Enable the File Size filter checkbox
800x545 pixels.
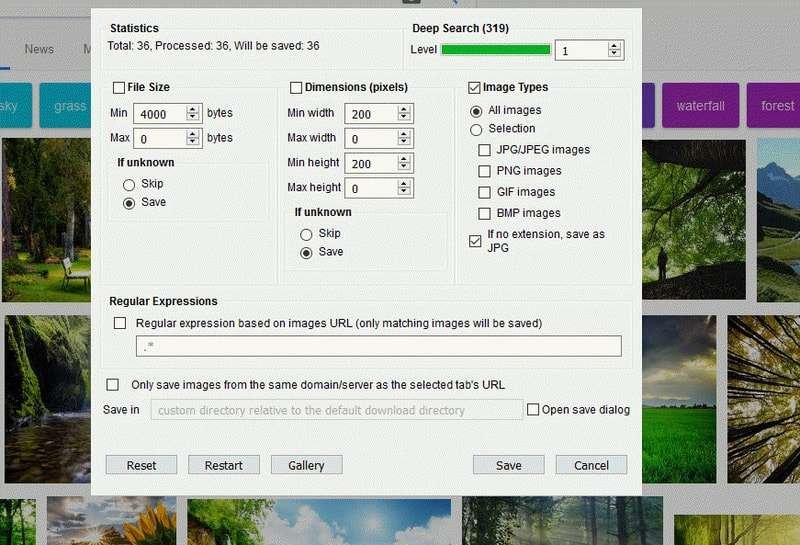pos(119,88)
